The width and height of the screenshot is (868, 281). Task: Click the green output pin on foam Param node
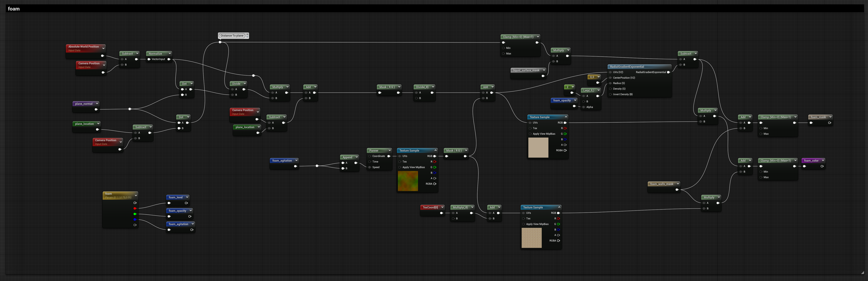135,214
